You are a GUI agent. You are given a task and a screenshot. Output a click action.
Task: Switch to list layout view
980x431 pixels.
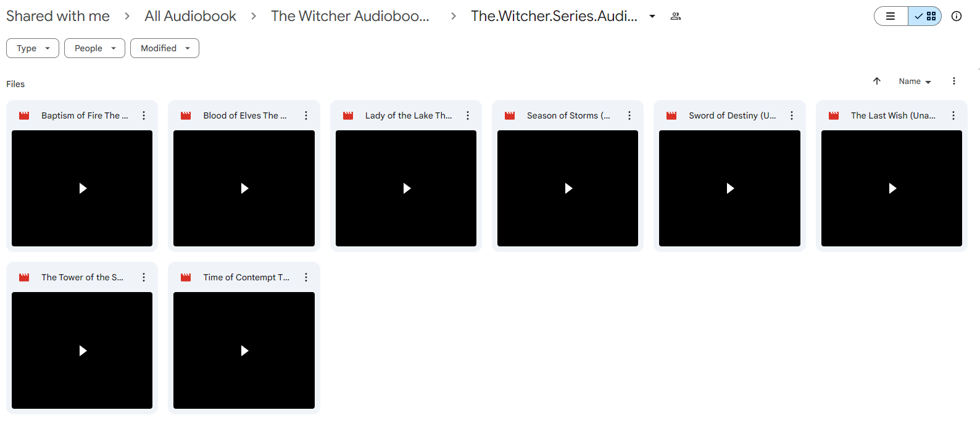[891, 16]
